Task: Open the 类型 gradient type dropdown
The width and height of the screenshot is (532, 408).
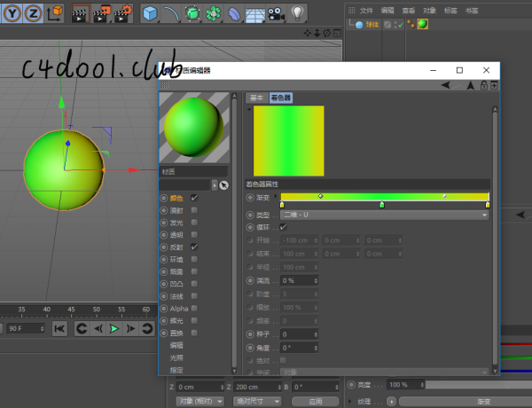Action: pos(384,215)
